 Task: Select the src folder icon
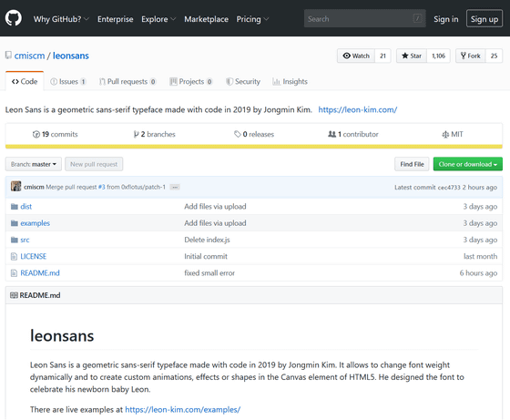(x=15, y=240)
